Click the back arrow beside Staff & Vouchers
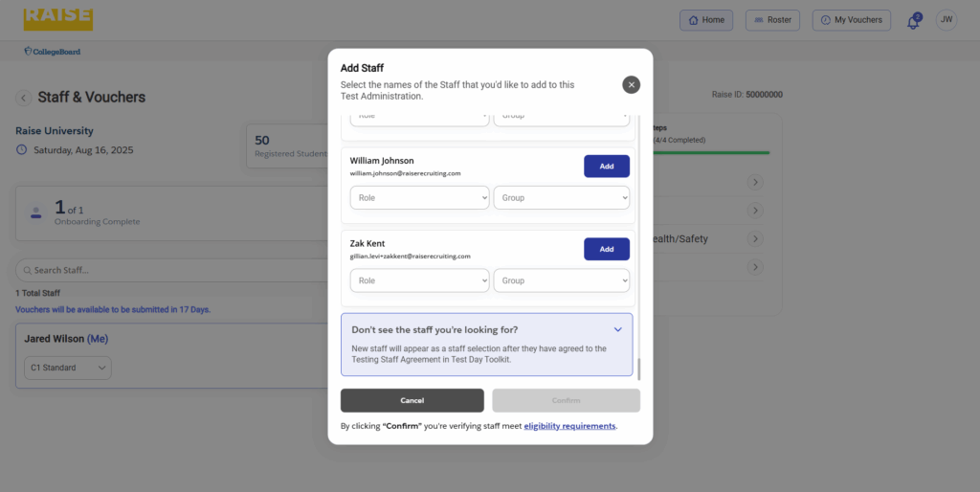The height and width of the screenshot is (492, 980). 23,98
